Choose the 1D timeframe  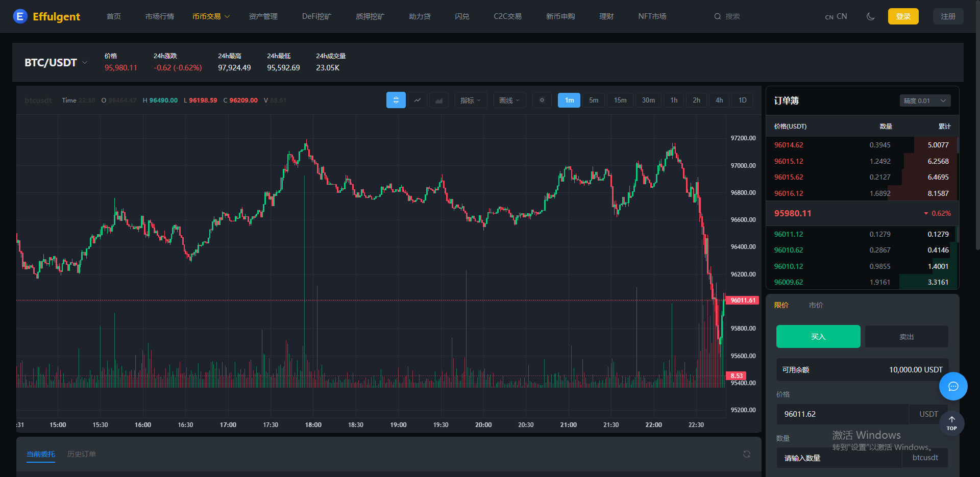(742, 101)
